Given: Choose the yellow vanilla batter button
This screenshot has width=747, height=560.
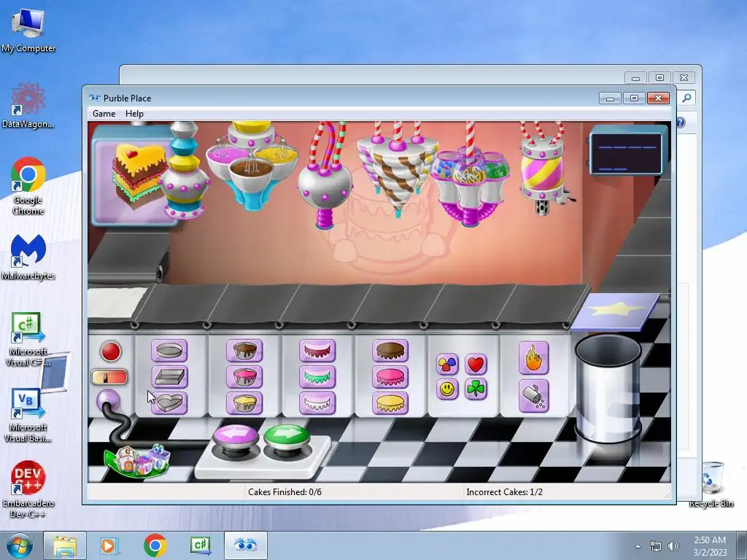Looking at the screenshot, I should [x=244, y=402].
